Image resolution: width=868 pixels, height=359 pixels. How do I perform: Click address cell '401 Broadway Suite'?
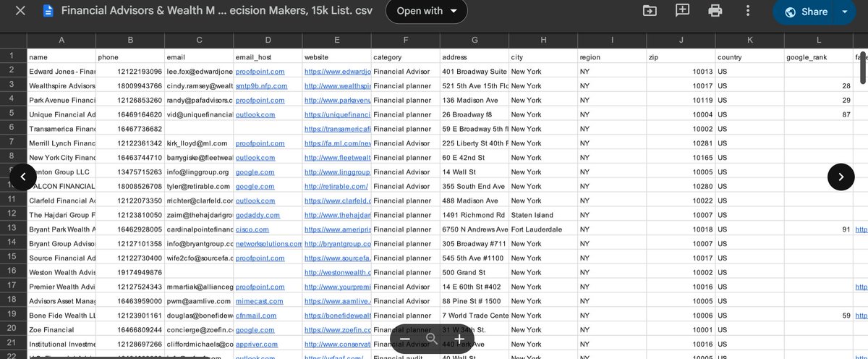click(x=474, y=72)
